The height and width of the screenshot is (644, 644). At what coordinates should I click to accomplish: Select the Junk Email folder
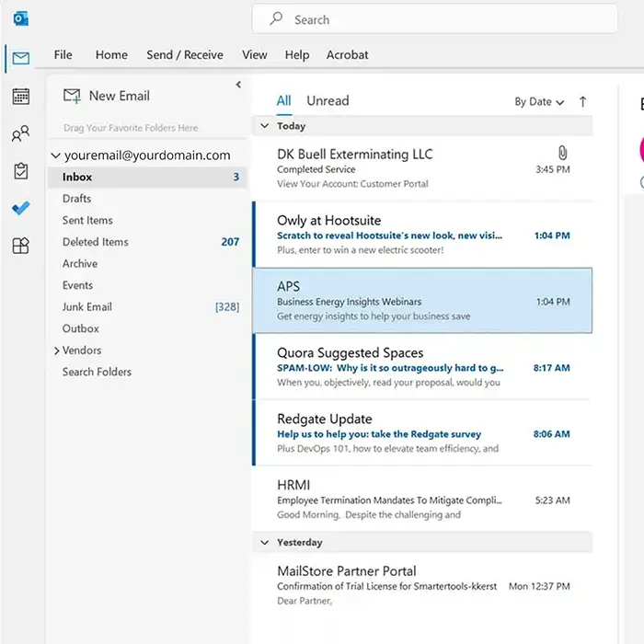[147, 307]
